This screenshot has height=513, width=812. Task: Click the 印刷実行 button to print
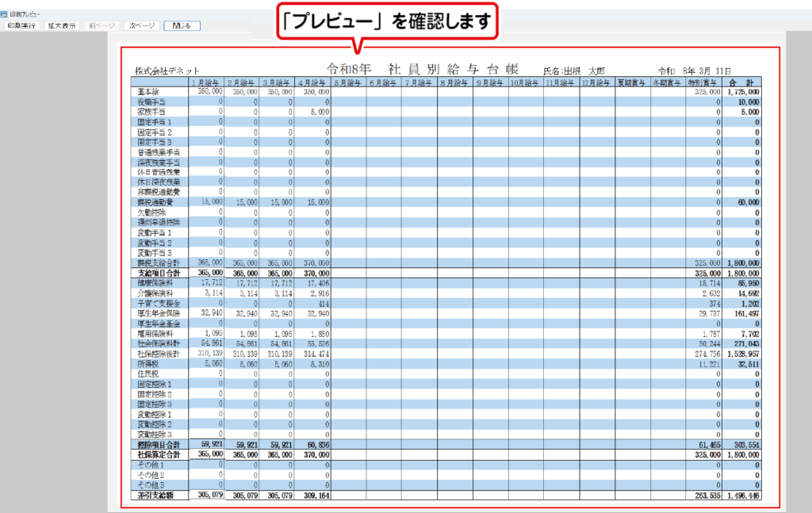tap(21, 25)
